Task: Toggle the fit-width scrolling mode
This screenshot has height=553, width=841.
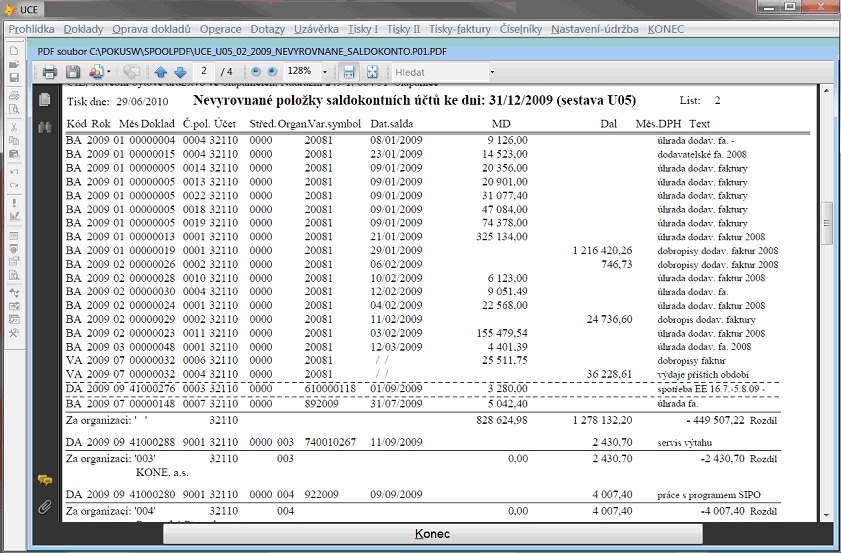Action: coord(348,72)
